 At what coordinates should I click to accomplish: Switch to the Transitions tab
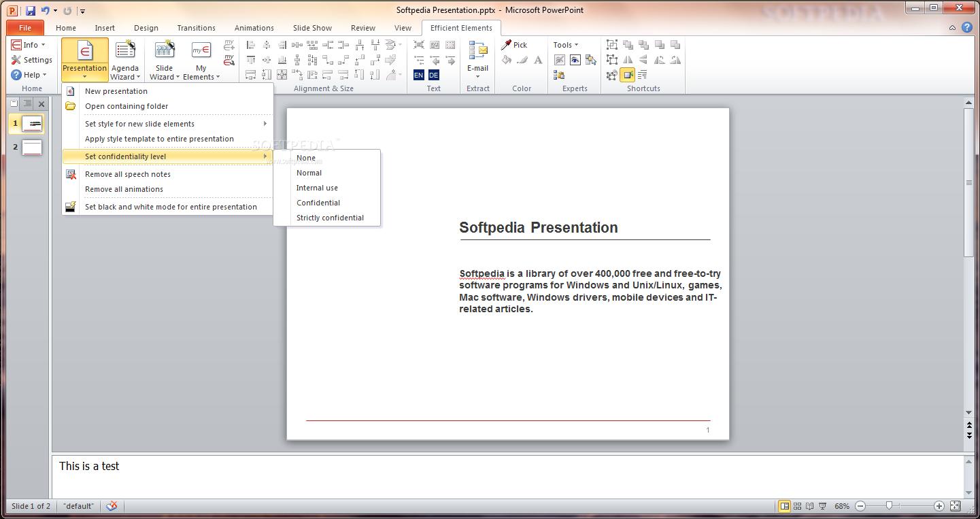[x=196, y=28]
